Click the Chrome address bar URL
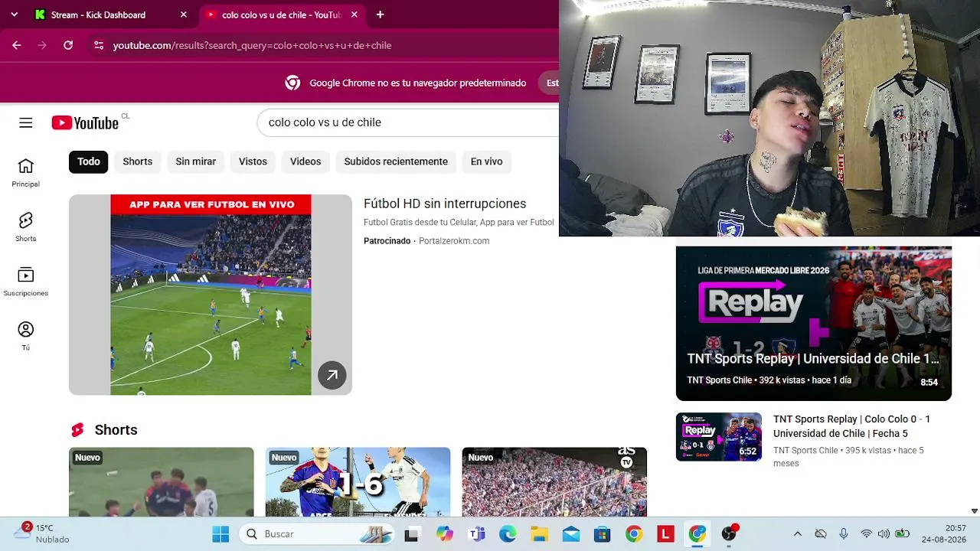 point(252,45)
